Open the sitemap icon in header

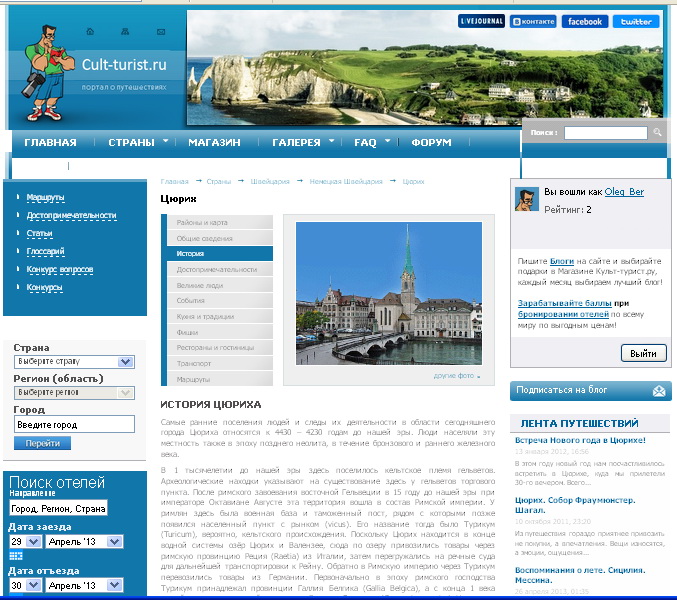125,32
